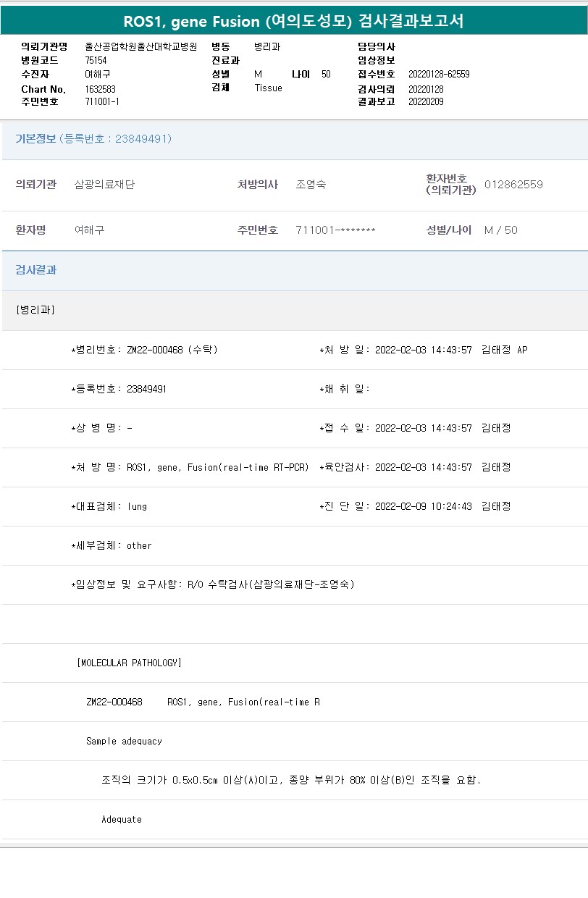Screen dimensions: 588x898
Task: Click the 'Adequate' result text
Action: pos(122,819)
